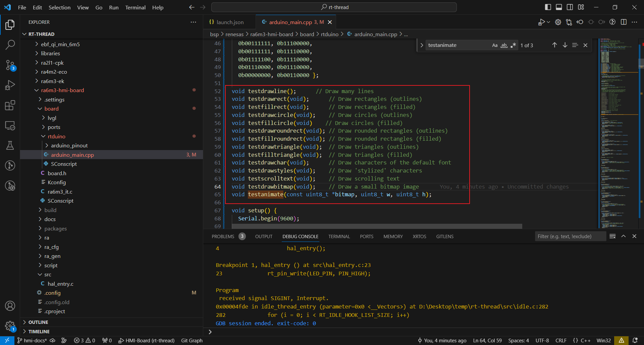644x345 pixels.
Task: Jump to the previous find match
Action: click(x=554, y=45)
